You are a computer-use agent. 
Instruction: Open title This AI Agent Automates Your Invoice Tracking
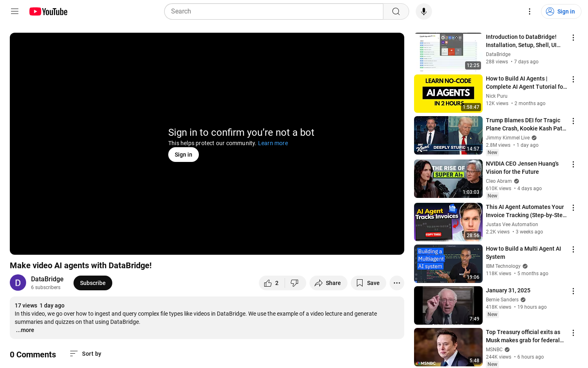click(526, 211)
